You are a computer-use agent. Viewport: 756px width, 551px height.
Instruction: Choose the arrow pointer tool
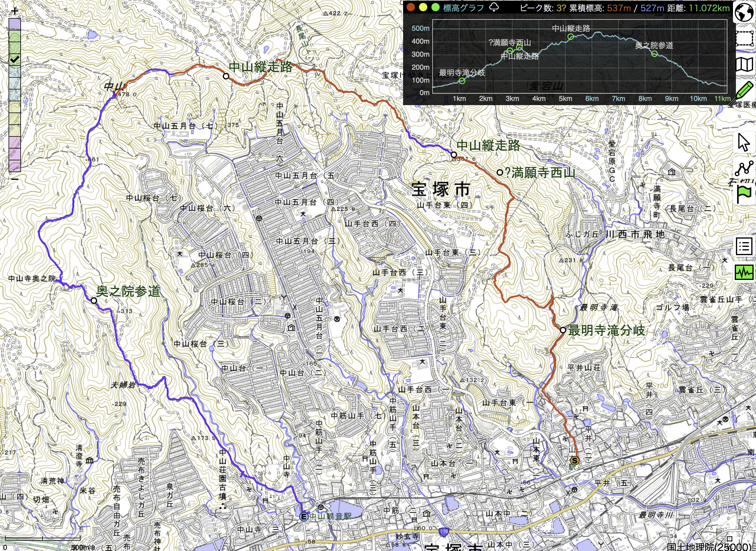tap(744, 142)
